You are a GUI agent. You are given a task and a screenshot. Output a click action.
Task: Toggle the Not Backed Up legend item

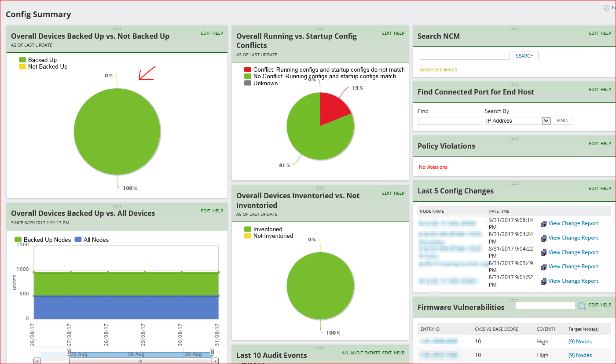click(x=43, y=67)
